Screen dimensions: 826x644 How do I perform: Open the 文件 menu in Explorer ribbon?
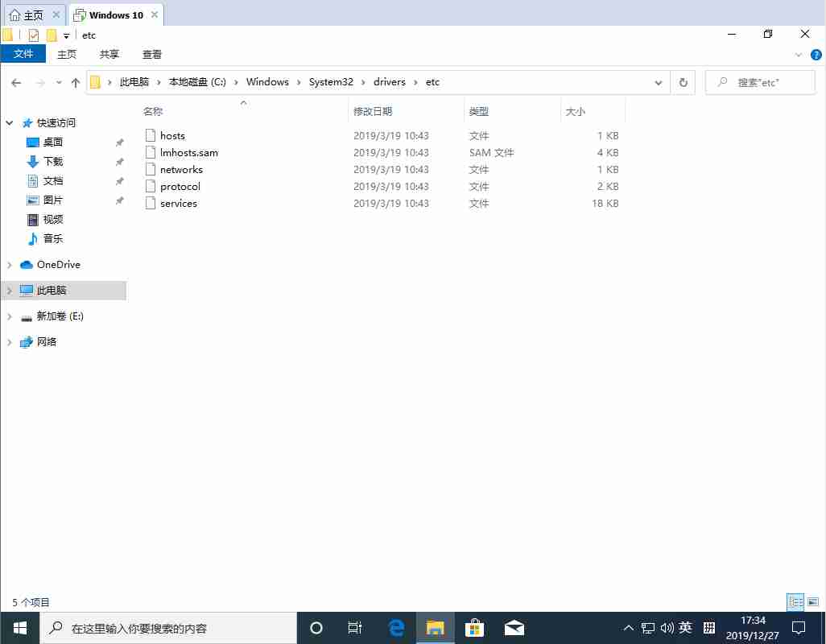(x=23, y=53)
